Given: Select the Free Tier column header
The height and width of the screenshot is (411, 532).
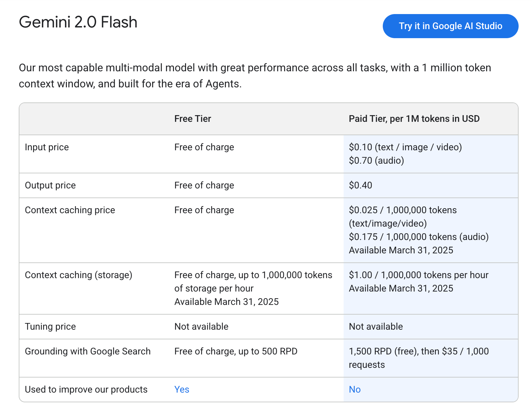Looking at the screenshot, I should 193,119.
